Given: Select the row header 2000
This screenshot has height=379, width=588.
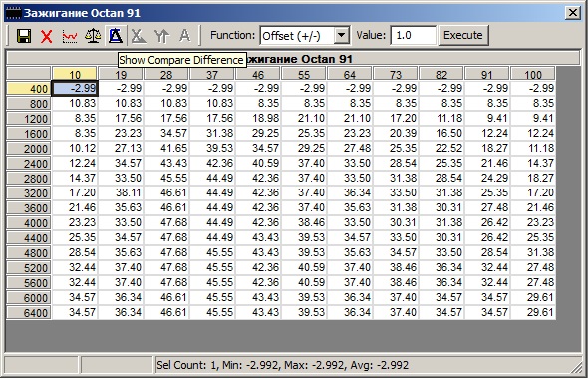Looking at the screenshot, I should (x=29, y=149).
